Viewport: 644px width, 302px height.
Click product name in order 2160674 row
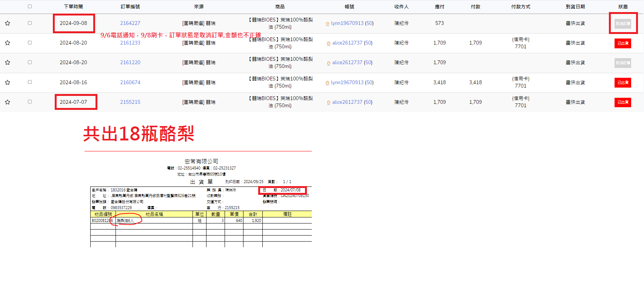(x=280, y=82)
